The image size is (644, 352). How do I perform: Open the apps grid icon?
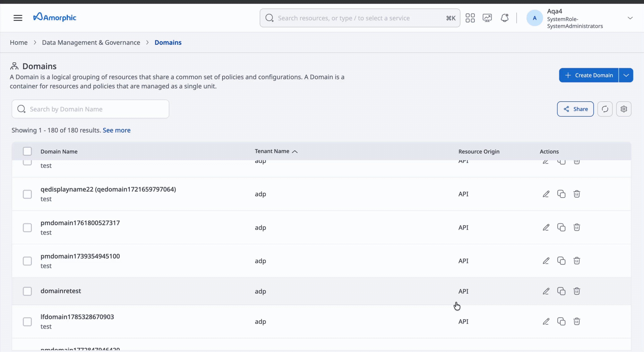(x=470, y=18)
